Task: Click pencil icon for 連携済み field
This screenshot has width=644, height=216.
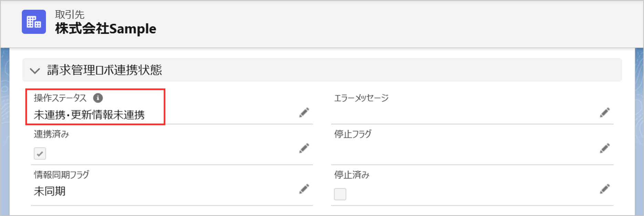Action: (304, 148)
